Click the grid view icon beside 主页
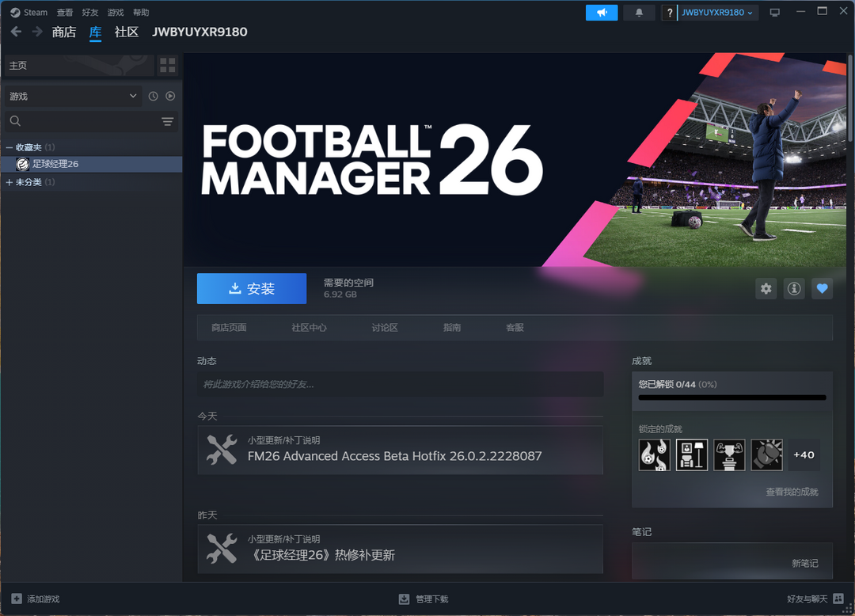Image resolution: width=855 pixels, height=616 pixels. coord(167,65)
